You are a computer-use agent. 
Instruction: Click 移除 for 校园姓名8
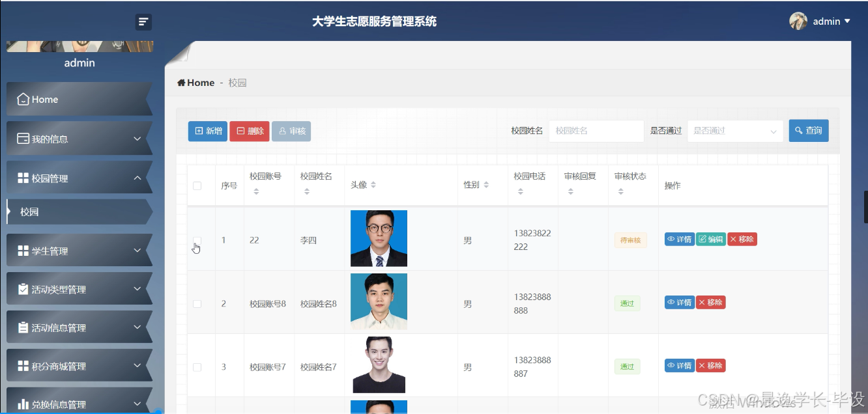pos(711,303)
